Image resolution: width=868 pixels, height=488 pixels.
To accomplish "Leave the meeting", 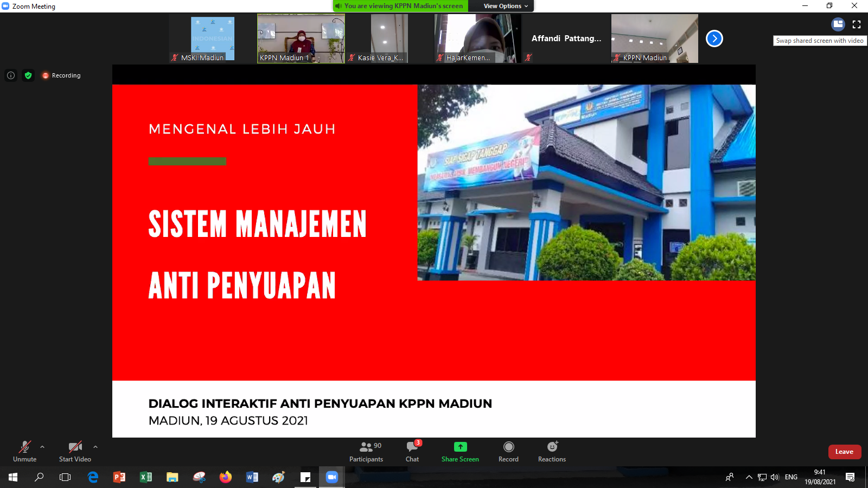I will coord(844,452).
